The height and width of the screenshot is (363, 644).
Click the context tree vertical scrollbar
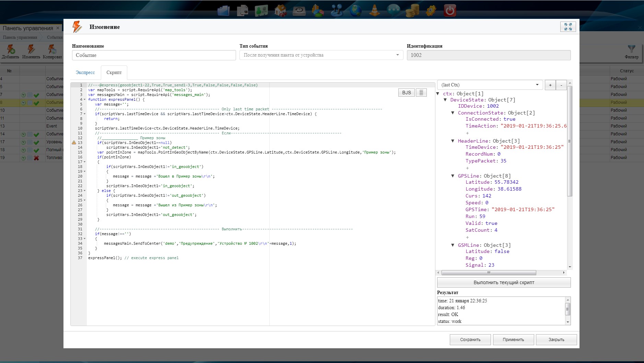click(x=570, y=141)
